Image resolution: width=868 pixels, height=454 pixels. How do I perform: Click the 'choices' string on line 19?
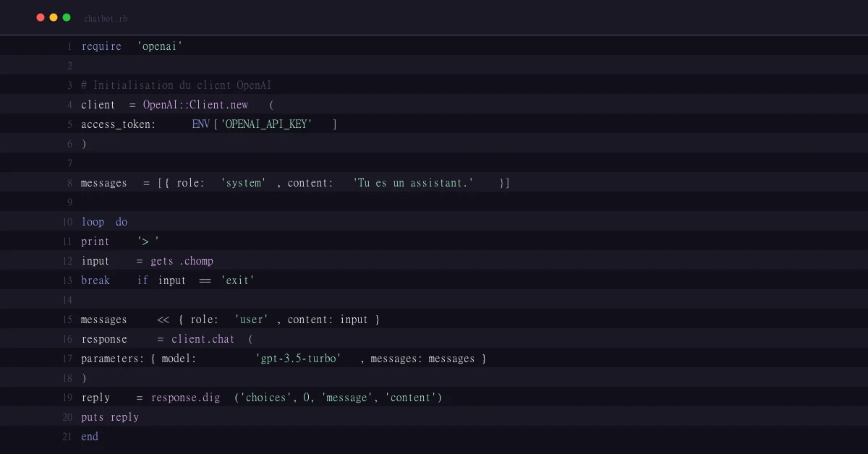tap(266, 398)
